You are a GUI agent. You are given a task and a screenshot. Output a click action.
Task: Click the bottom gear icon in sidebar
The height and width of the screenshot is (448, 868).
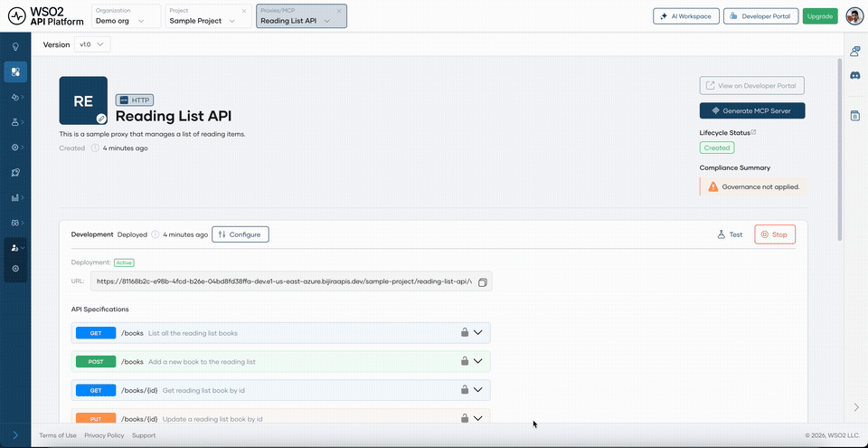tap(15, 269)
